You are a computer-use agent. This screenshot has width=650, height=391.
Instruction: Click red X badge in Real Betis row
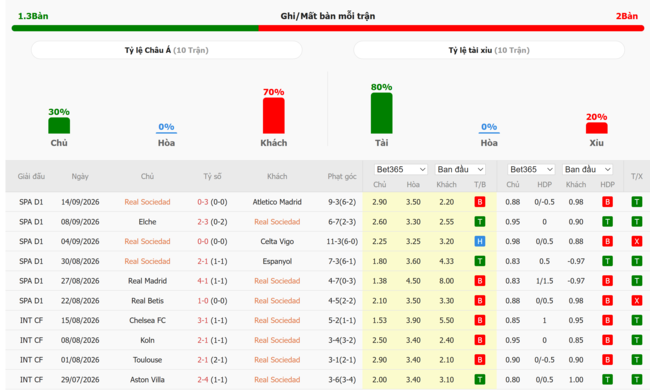tap(637, 301)
